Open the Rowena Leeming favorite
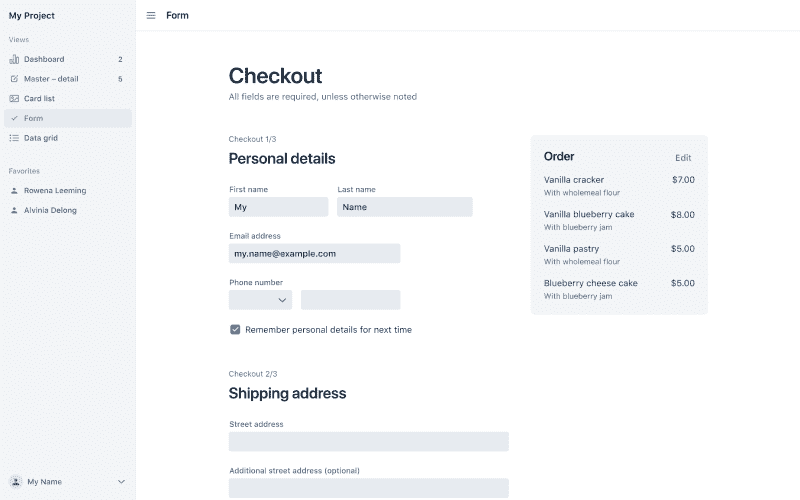Screen dimensions: 800x500 (x=55, y=190)
